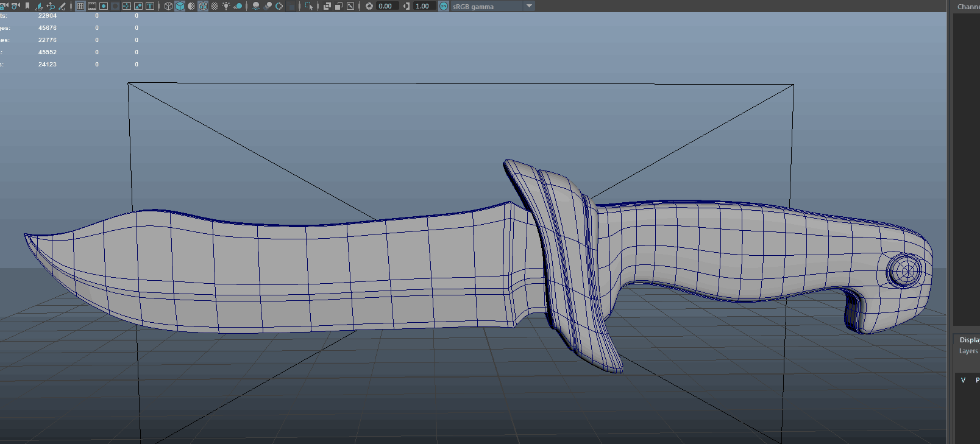This screenshot has height=444, width=980.
Task: Select smooth shade all cube icon
Action: click(x=180, y=6)
